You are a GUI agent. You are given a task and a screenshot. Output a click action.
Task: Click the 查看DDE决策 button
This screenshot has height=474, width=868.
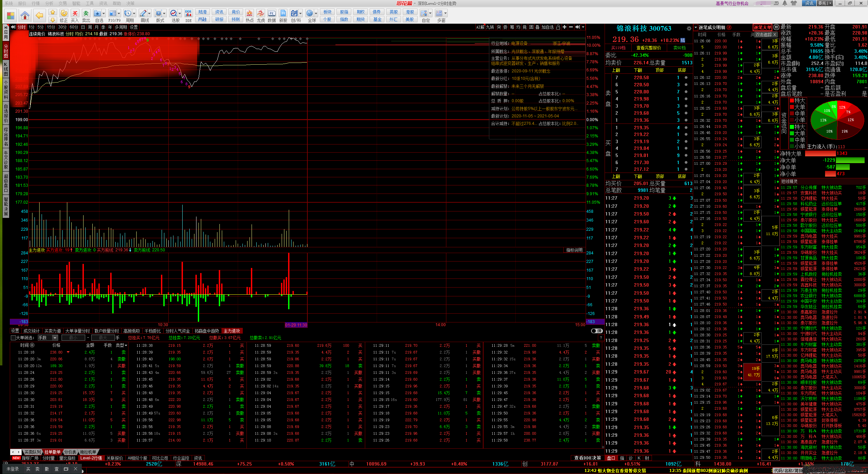(588, 458)
